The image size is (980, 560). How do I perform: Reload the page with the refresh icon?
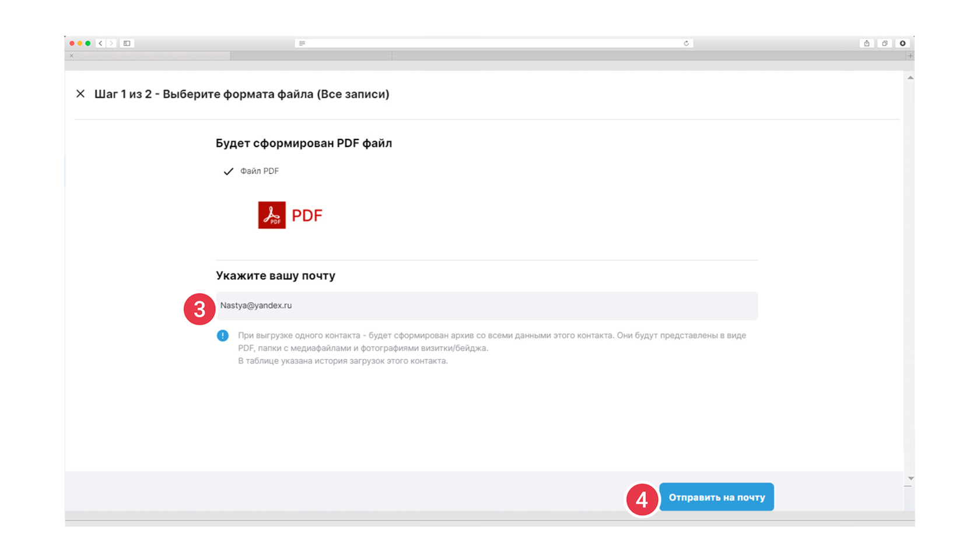point(686,43)
